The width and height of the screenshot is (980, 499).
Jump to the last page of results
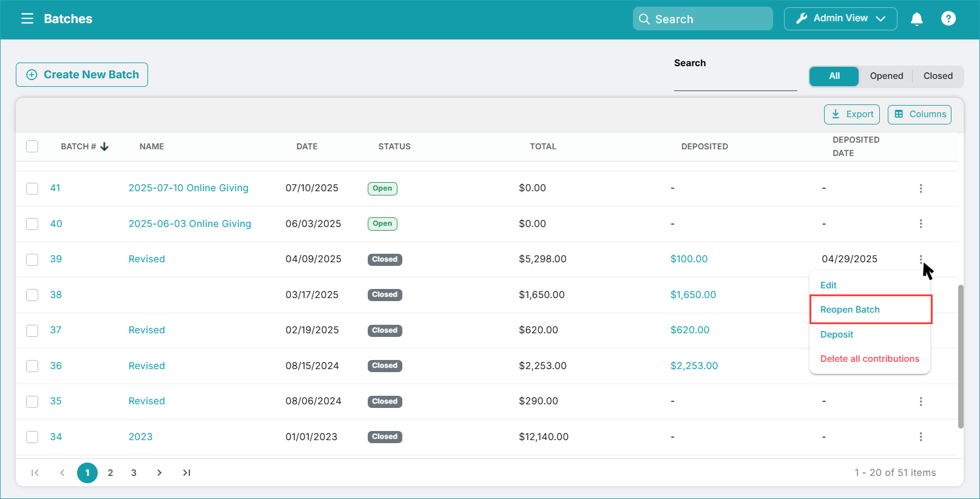[186, 472]
